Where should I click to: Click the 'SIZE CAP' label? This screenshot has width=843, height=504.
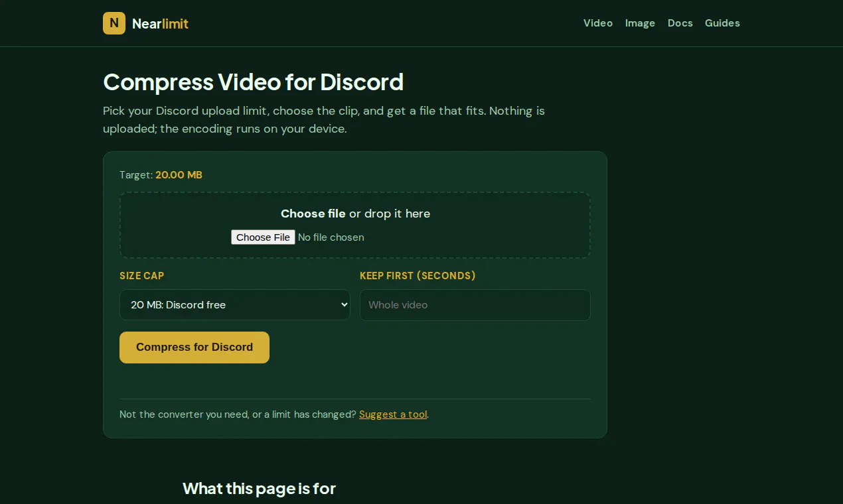click(141, 276)
